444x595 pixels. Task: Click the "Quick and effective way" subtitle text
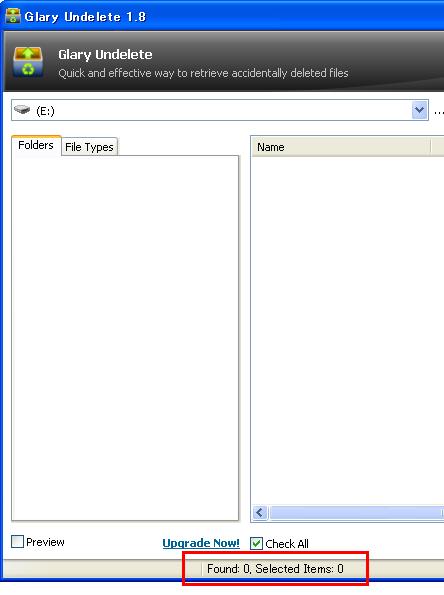point(203,73)
